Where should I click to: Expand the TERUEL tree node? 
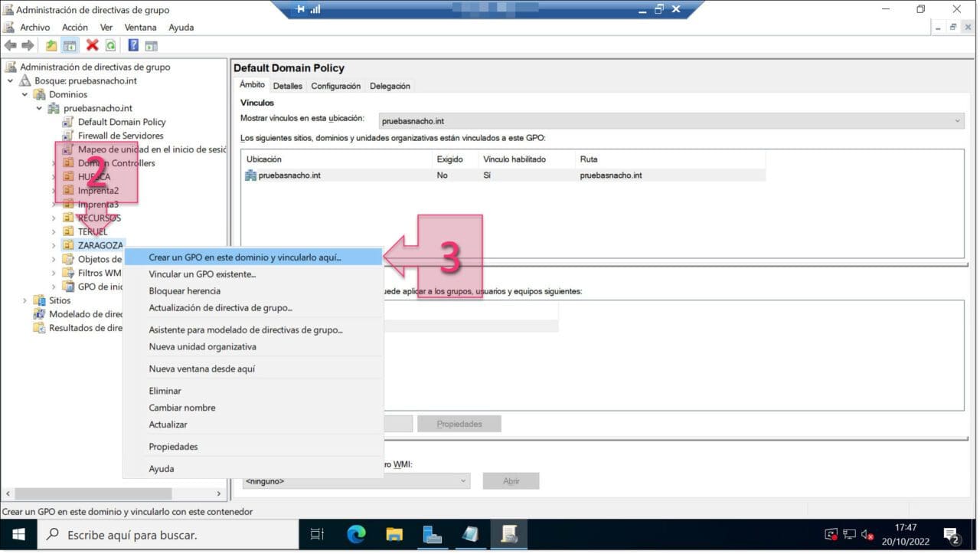[54, 231]
